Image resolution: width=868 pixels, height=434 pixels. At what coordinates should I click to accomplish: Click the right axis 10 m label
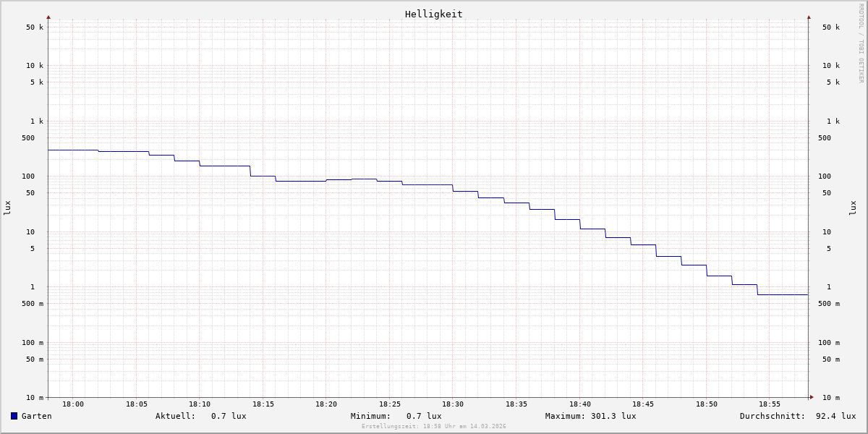tap(831, 398)
